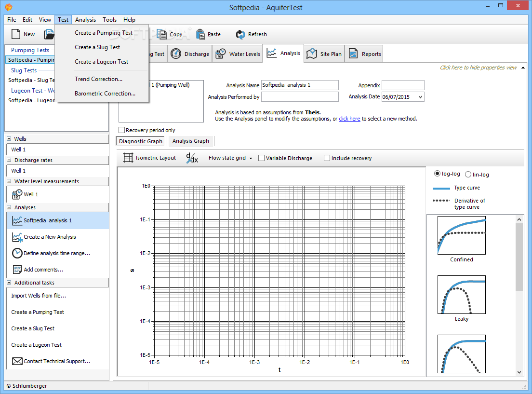
Task: Collapse the Analyses section
Action: [9, 207]
